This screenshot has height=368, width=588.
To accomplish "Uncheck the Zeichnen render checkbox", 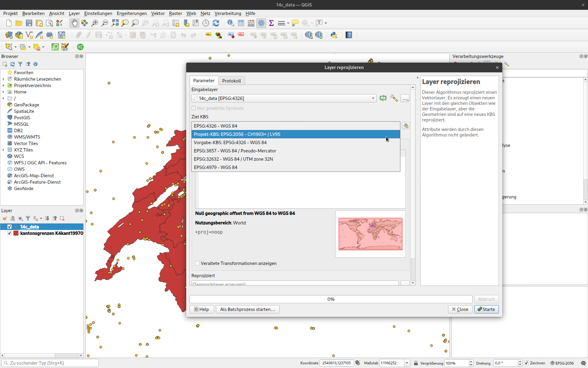I will (526, 363).
